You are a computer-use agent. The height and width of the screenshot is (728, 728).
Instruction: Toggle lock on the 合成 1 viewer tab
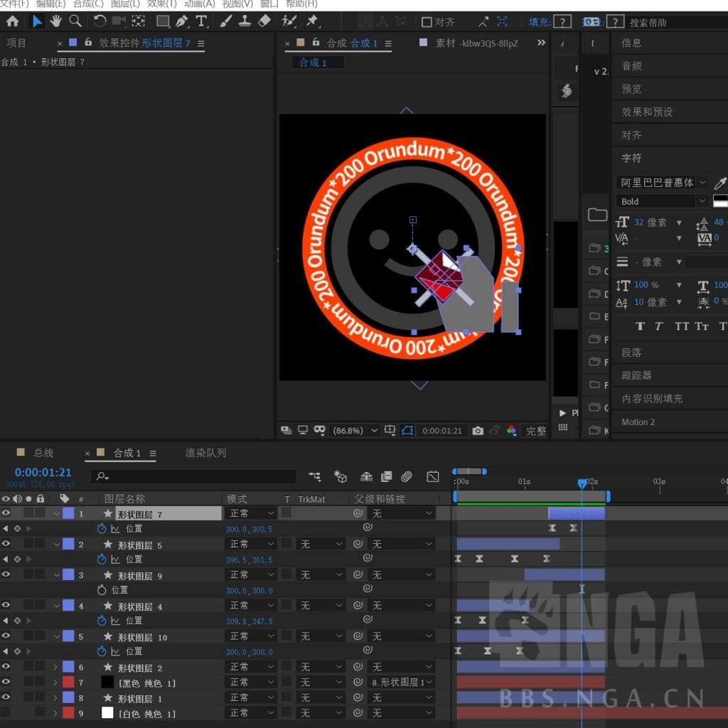pyautogui.click(x=316, y=42)
